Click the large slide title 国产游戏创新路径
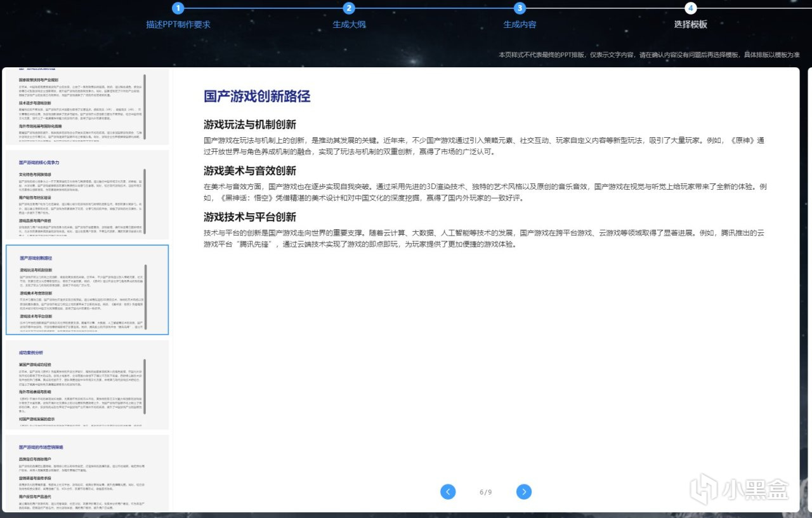The height and width of the screenshot is (518, 812). (x=257, y=96)
